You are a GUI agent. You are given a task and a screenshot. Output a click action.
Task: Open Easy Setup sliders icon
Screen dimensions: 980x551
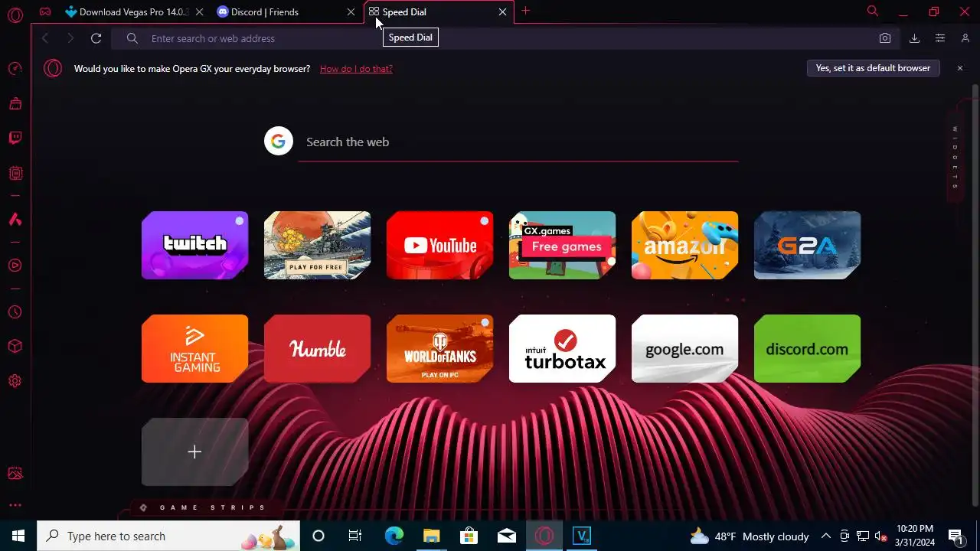coord(940,38)
